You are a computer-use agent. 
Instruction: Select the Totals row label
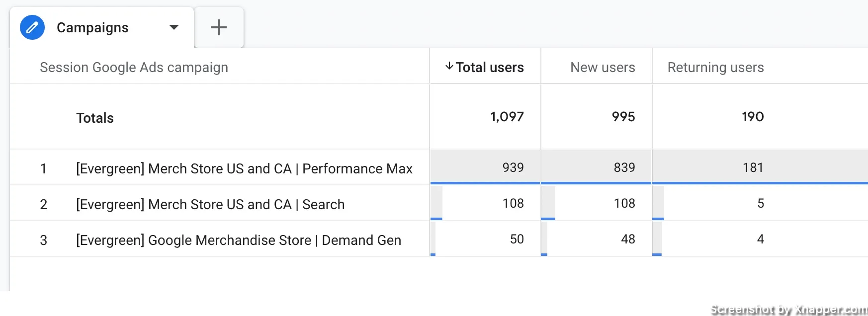pyautogui.click(x=95, y=118)
